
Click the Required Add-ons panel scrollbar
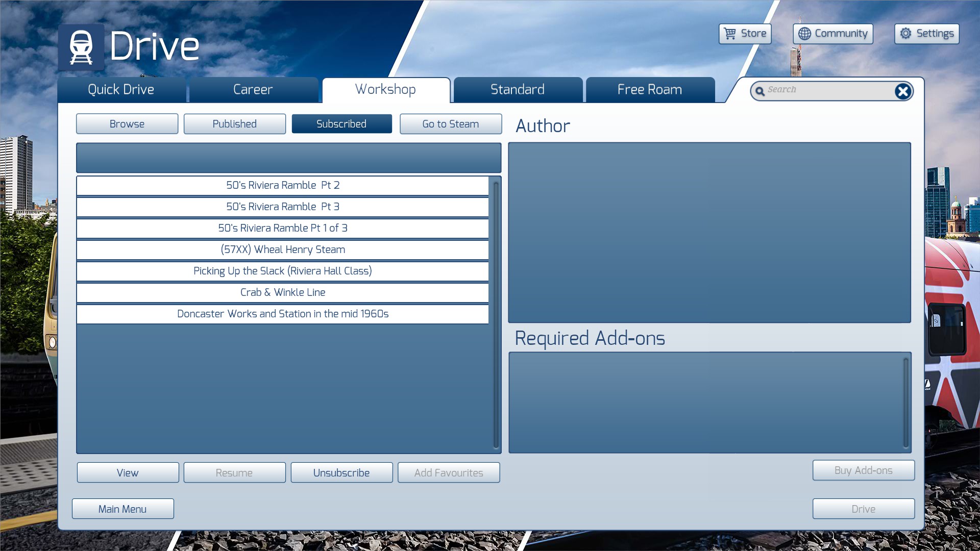coord(906,402)
